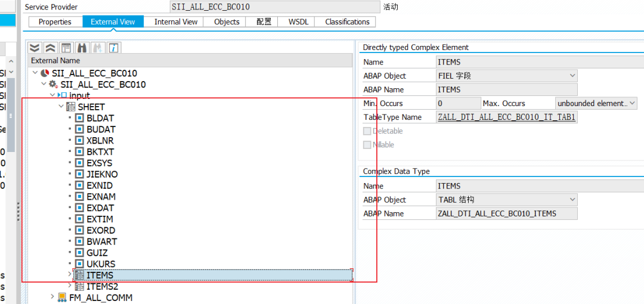
Task: Click the Find Next toolbar icon
Action: click(x=98, y=48)
